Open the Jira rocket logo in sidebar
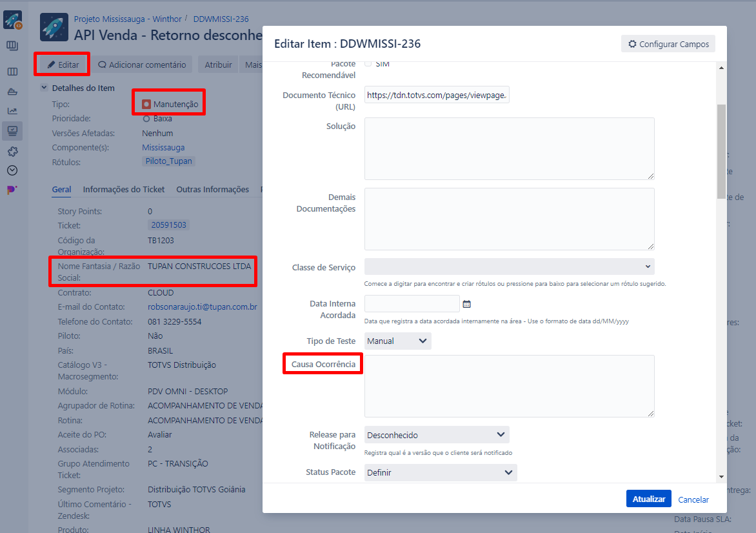Viewport: 756px width, 533px height. point(12,20)
